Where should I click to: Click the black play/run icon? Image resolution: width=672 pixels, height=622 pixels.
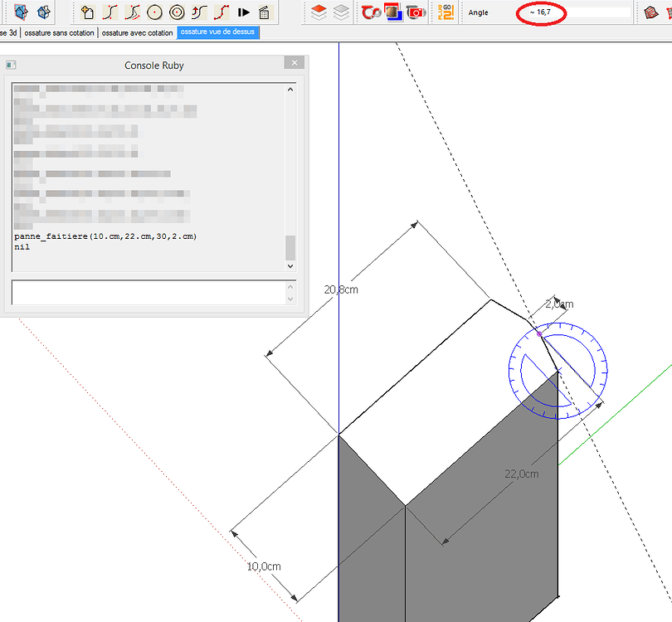pos(241,12)
